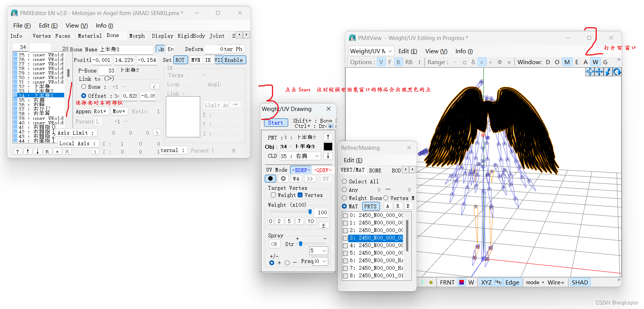Viewport: 644px width, 309px height.
Task: Open File menu in PMXEditor
Action: click(22, 25)
